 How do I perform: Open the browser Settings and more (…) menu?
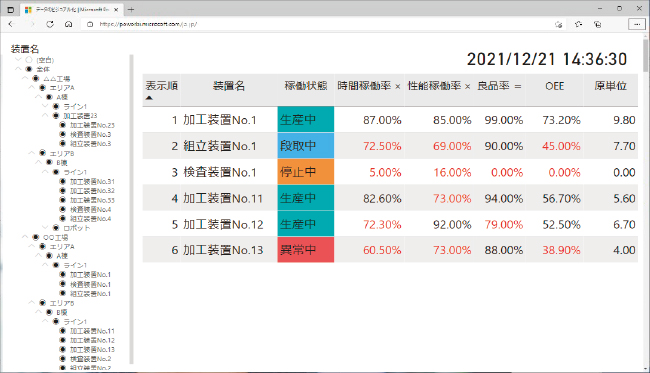(637, 24)
